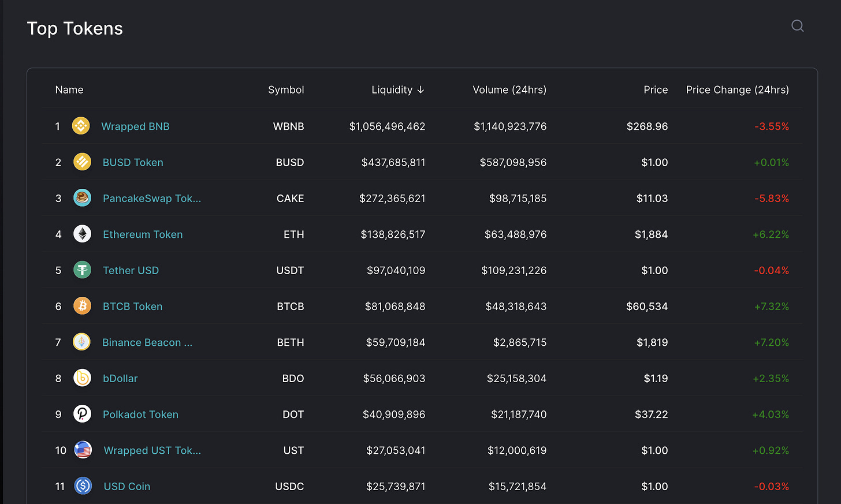The image size is (841, 504).
Task: Click volume value $12,000,619
Action: [x=517, y=450]
